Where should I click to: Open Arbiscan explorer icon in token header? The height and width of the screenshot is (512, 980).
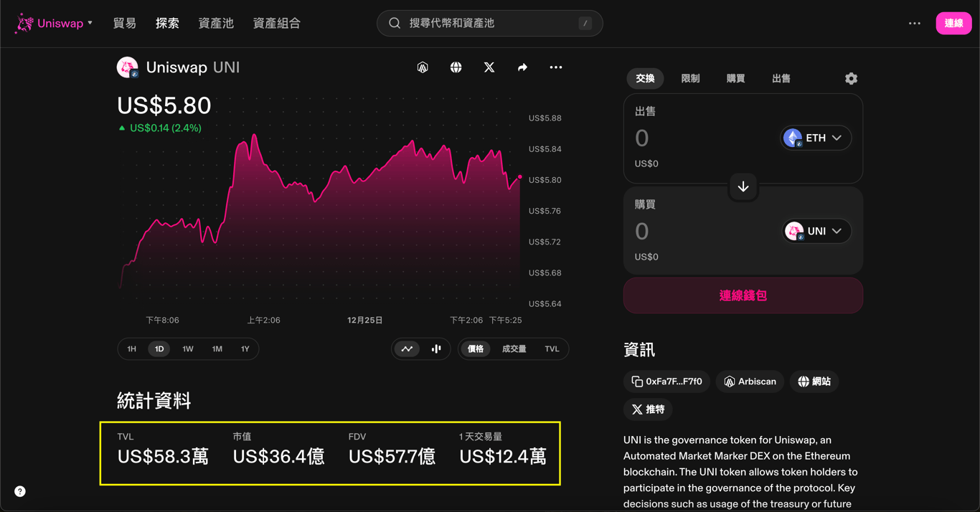423,67
